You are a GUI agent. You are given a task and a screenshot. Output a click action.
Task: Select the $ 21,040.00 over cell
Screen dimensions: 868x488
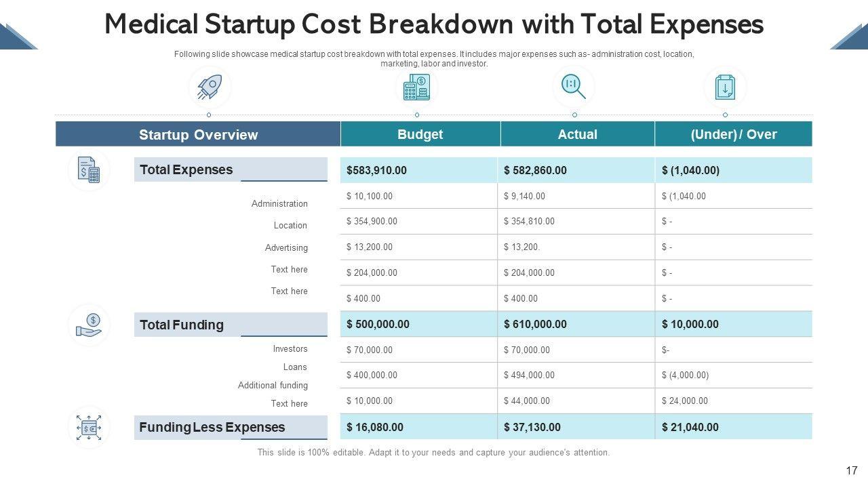tap(690, 427)
